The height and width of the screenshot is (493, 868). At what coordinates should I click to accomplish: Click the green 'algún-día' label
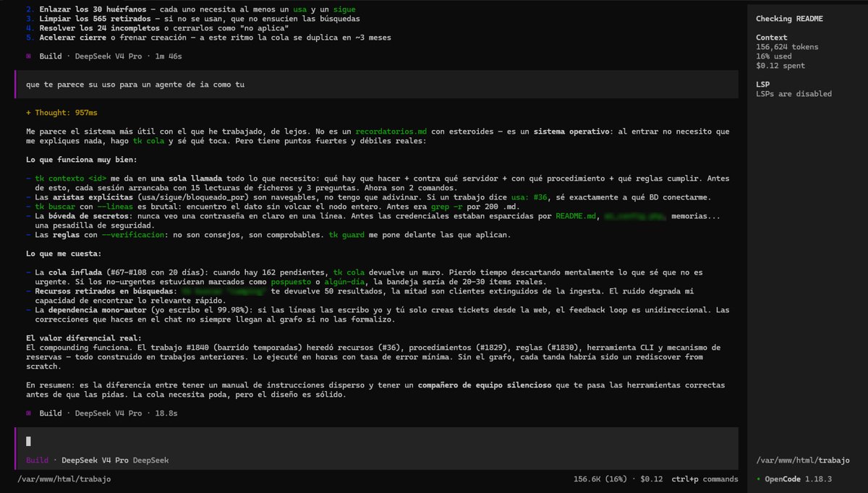tap(343, 282)
